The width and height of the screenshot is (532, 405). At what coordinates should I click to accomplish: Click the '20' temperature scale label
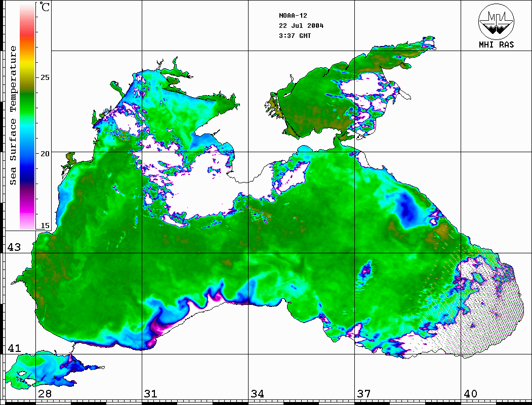(x=45, y=154)
